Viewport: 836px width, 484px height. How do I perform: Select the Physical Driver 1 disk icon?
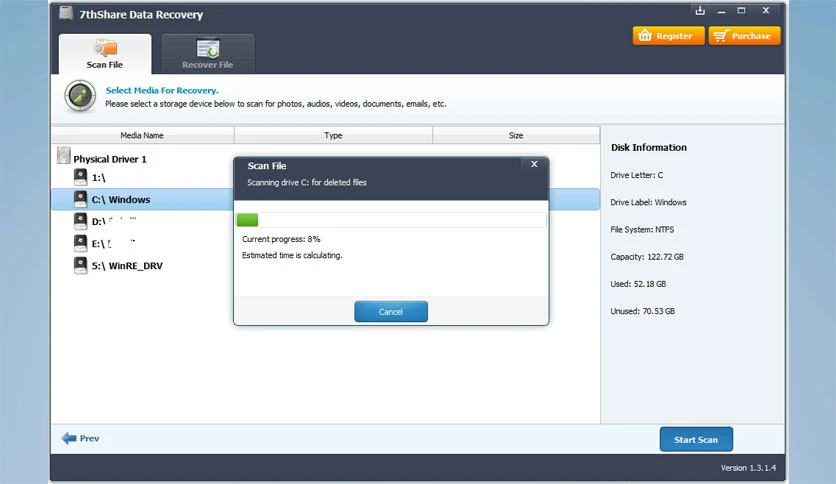64,156
